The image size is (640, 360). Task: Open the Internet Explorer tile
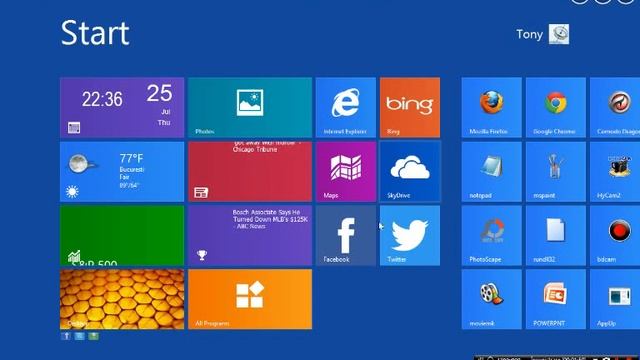coord(346,107)
